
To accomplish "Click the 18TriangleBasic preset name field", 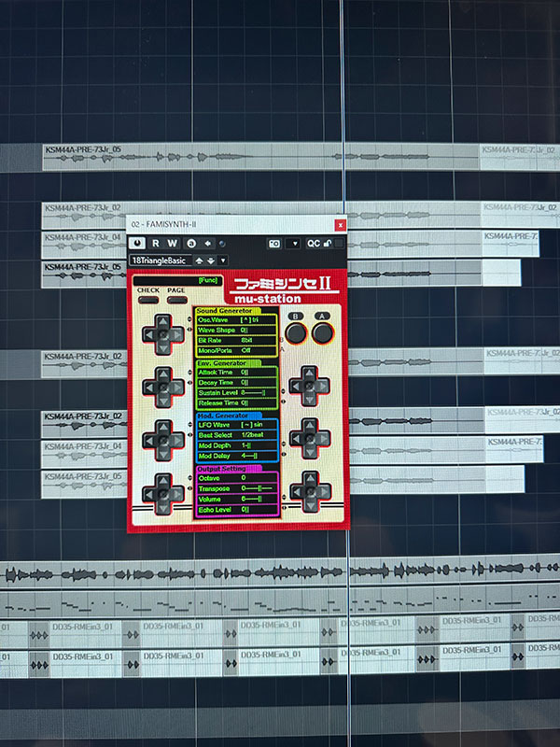I will tap(161, 261).
